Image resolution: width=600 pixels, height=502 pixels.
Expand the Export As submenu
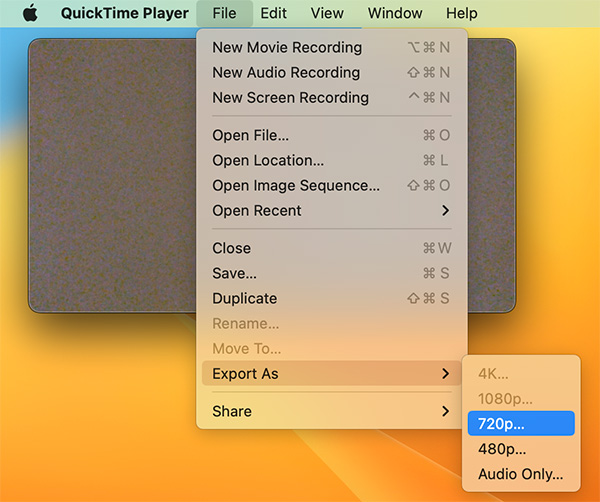331,373
